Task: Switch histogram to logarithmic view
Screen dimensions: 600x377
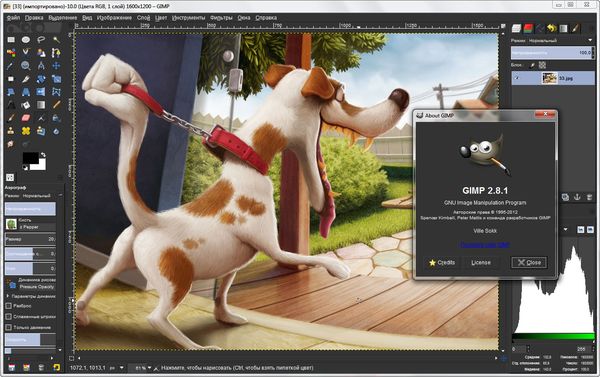Action: pos(590,229)
